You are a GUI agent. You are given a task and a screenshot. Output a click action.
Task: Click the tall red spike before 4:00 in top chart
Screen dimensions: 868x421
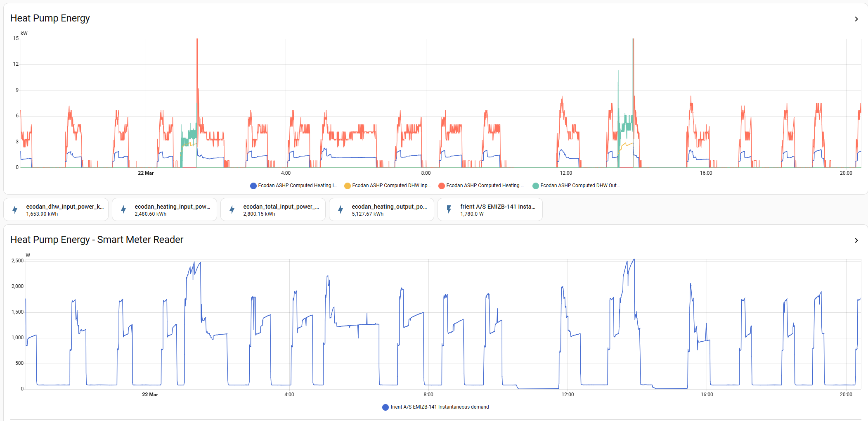pos(197,62)
